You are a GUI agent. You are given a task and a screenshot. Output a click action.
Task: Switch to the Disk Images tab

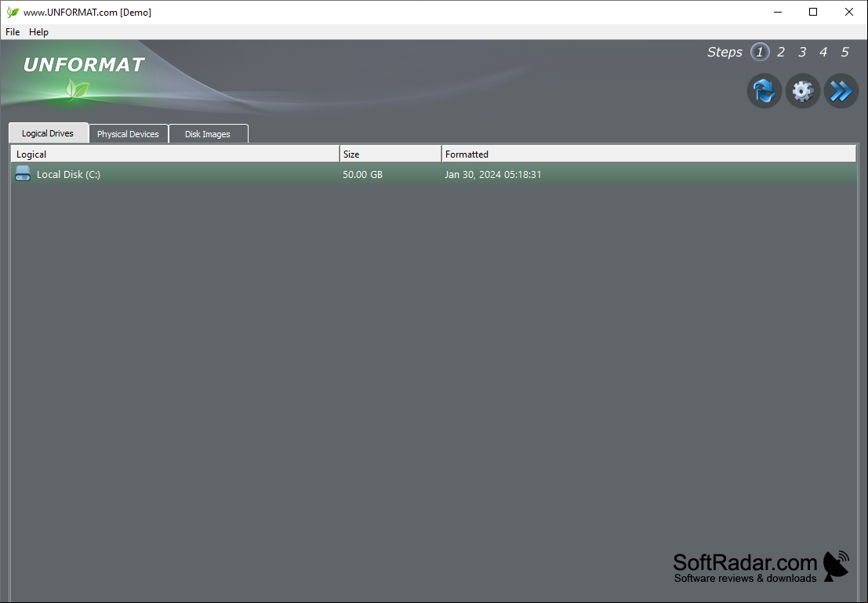click(x=208, y=134)
